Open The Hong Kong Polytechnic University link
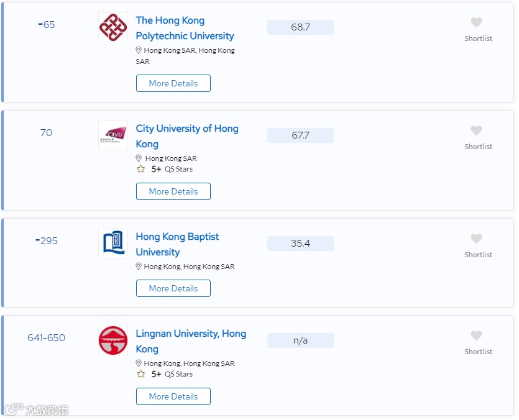Image resolution: width=519 pixels, height=420 pixels. point(185,28)
